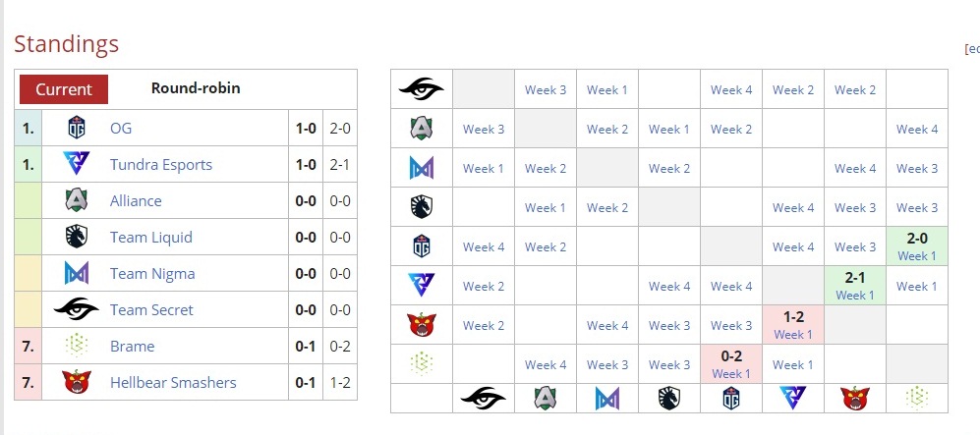Click Tundra Esports logo in the standings list
The height and width of the screenshot is (435, 980).
pyautogui.click(x=78, y=164)
